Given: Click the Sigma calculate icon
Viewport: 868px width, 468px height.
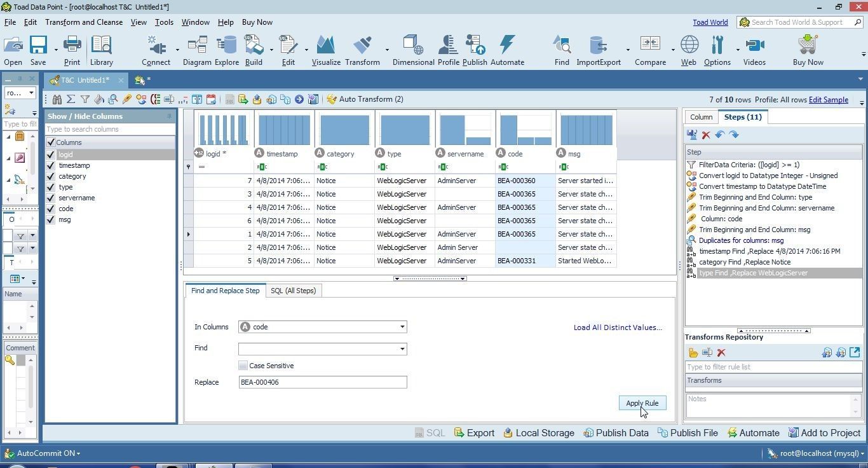Looking at the screenshot, I should click(x=71, y=99).
